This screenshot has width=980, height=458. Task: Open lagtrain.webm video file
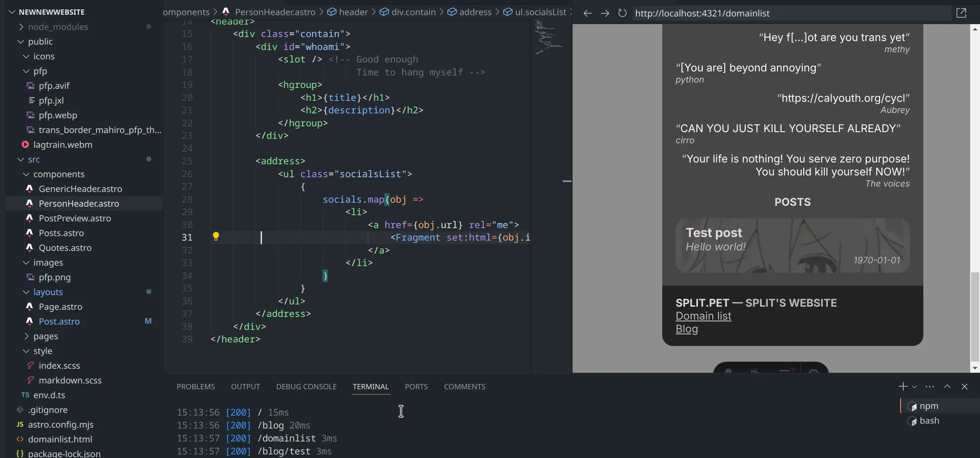84,145
